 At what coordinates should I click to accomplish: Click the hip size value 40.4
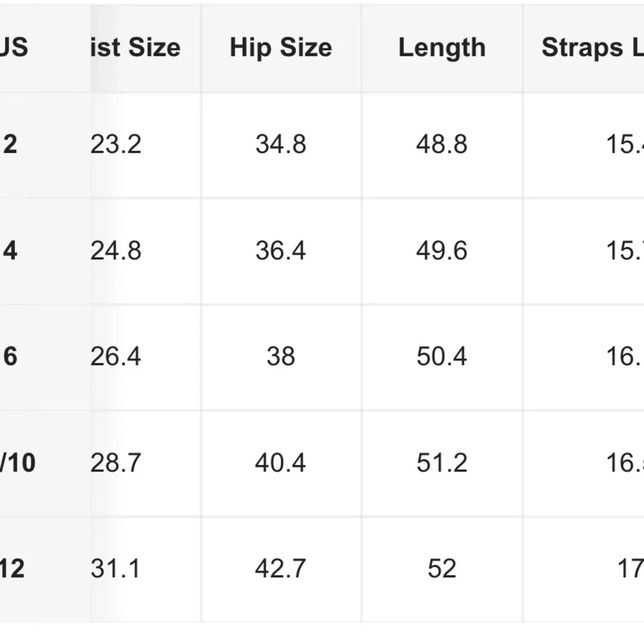click(281, 463)
